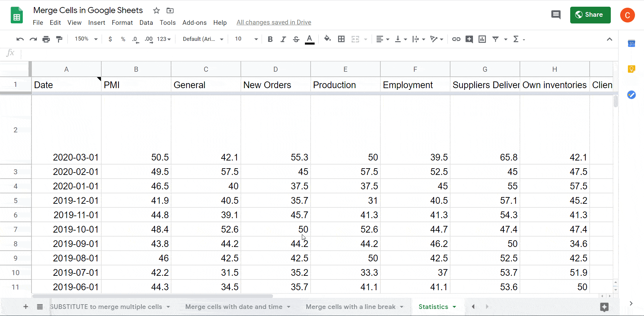Viewport: 644px width, 316px height.
Task: Open All changes saved in Drive link
Action: tap(274, 22)
